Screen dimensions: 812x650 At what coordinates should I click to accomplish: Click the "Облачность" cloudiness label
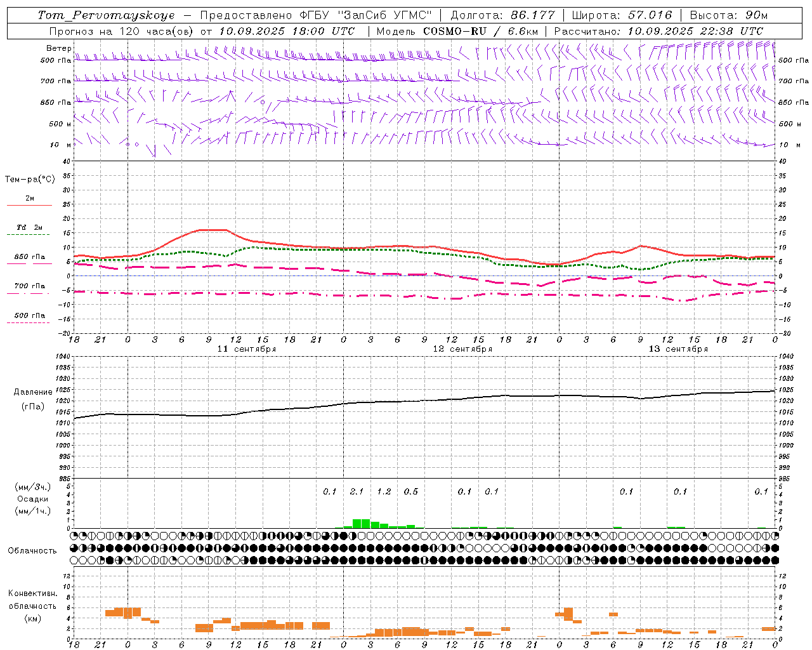32,550
